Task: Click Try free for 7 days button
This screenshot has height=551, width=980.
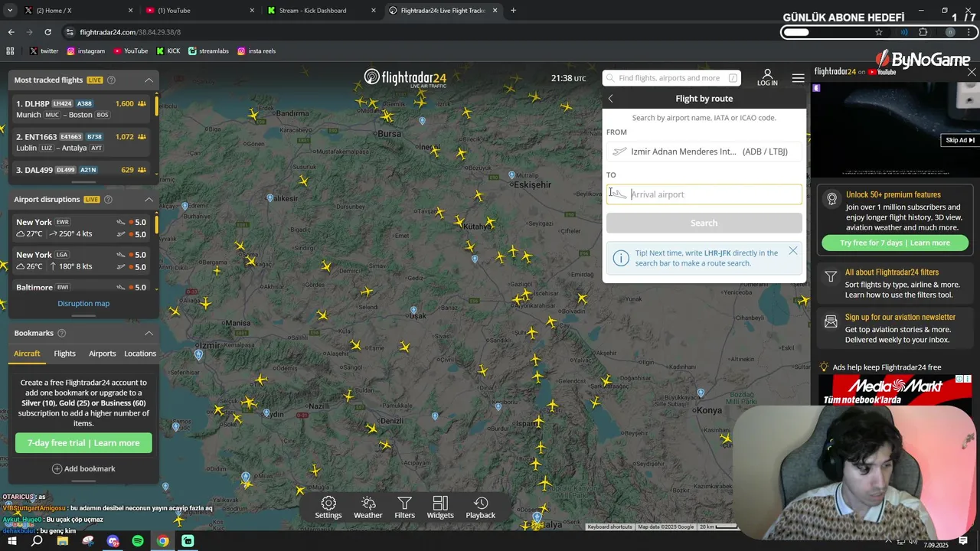Action: point(895,243)
